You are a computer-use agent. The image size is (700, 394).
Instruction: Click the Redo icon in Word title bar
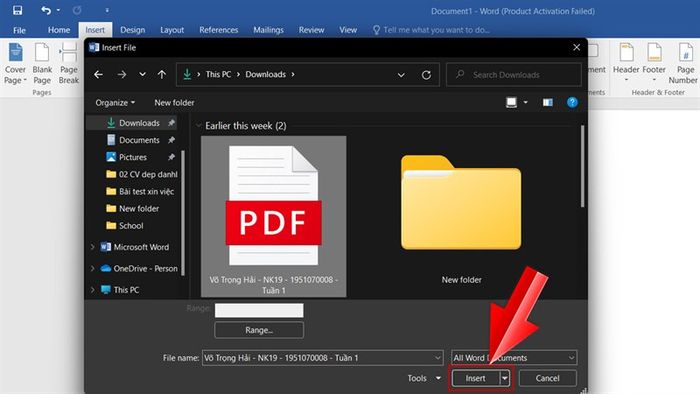77,10
